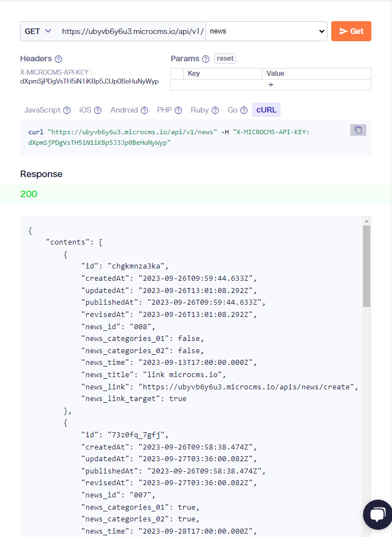
Task: Click help icon beside Go tab
Action: [x=244, y=110]
